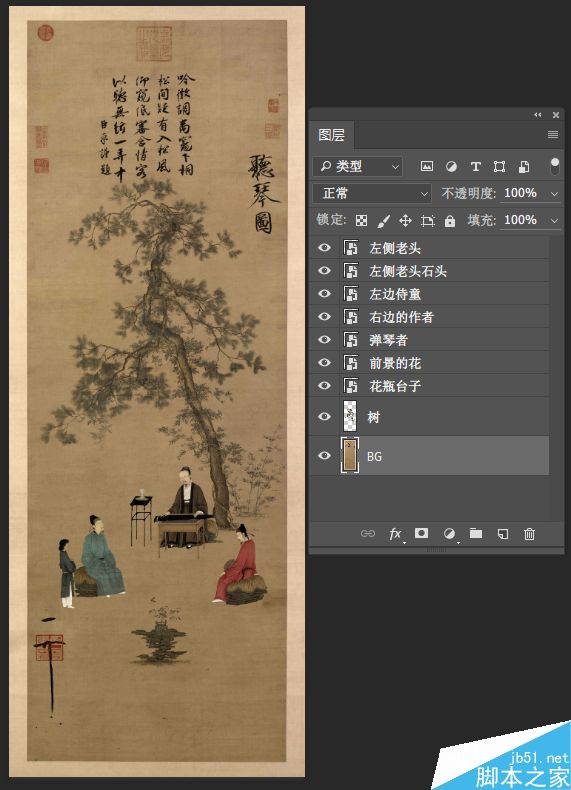Click smart object thumbnail of 左侧老头石头
571x790 pixels.
click(350, 271)
